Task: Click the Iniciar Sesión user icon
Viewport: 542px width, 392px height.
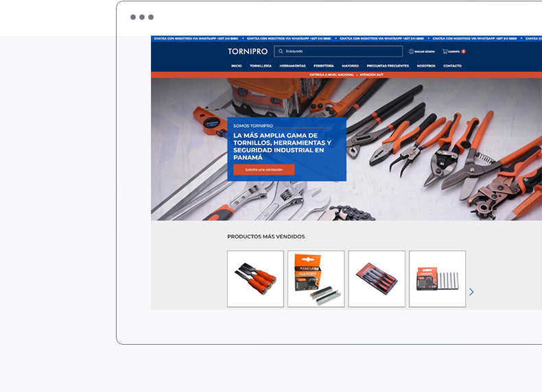Action: (x=412, y=51)
